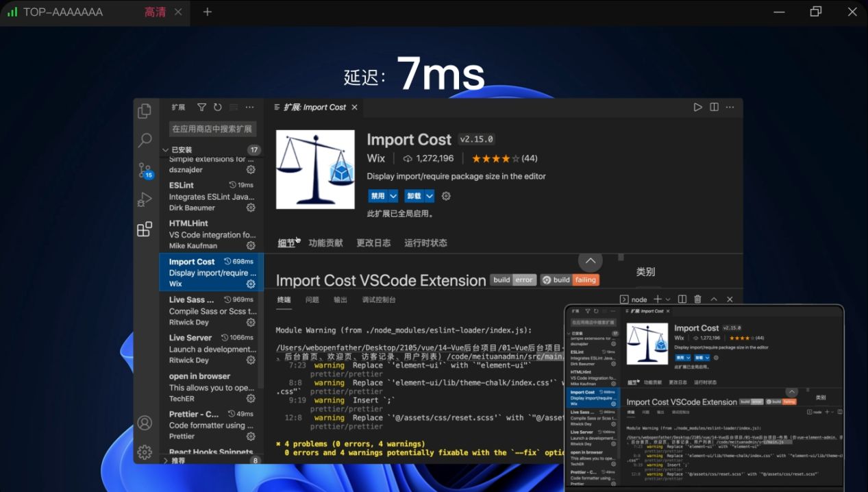The height and width of the screenshot is (492, 868).
Task: Click the gear next to HTMLHint extension
Action: 251,246
